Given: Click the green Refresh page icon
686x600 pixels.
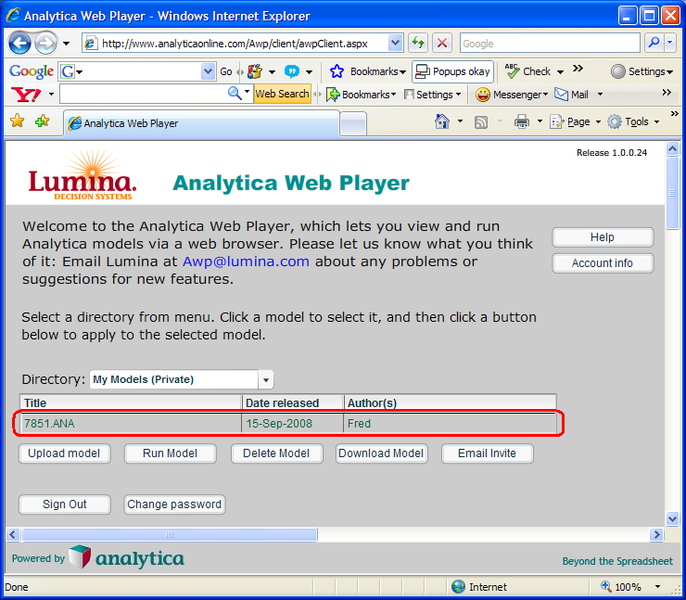Looking at the screenshot, I should tap(418, 43).
